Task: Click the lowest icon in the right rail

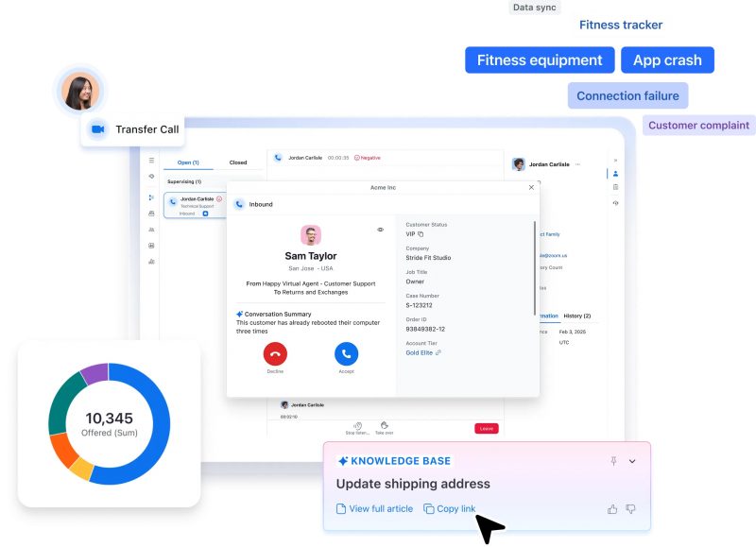Action: (616, 203)
